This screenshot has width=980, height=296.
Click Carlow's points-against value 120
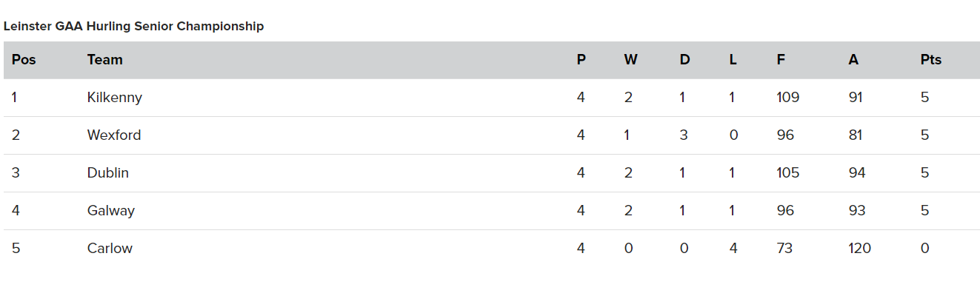(859, 248)
